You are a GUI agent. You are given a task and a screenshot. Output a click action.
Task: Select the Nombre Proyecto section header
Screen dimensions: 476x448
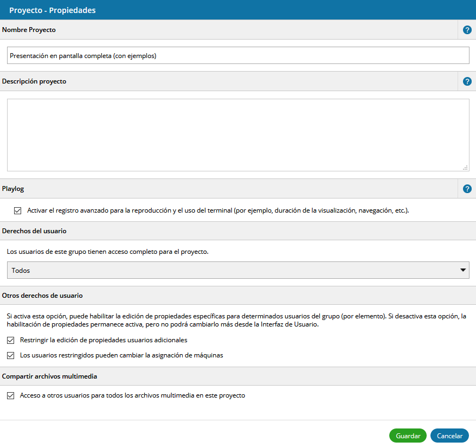click(29, 30)
